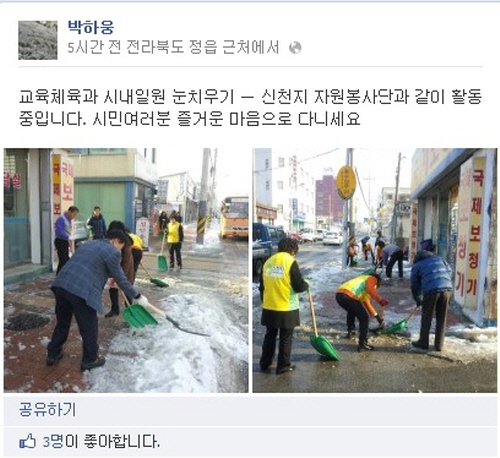500x458 pixels.
Task: Open the right snow-shoveling photo
Action: 375,270
